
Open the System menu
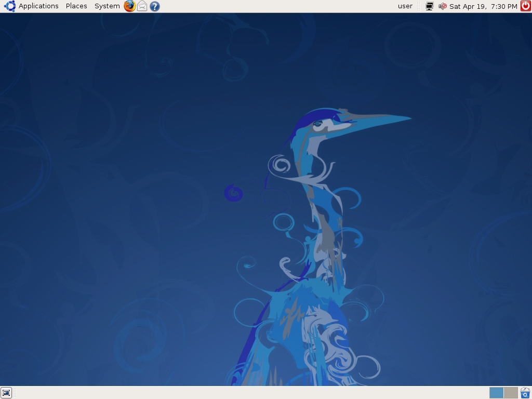(x=107, y=6)
